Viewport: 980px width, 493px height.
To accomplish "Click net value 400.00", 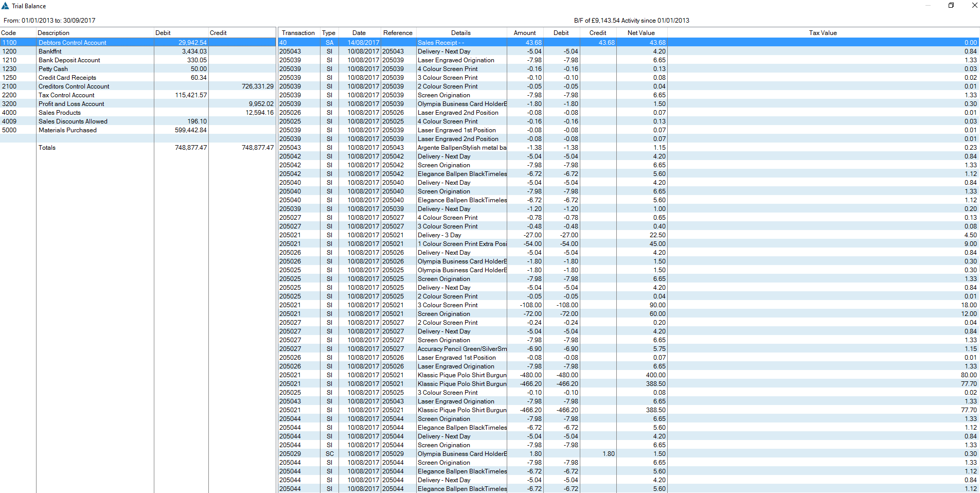I will pos(656,375).
